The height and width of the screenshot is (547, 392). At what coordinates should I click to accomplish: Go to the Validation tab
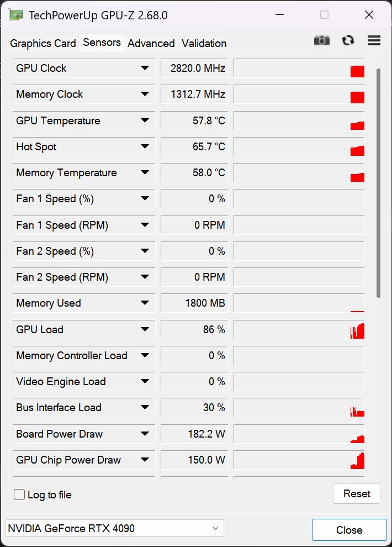(x=204, y=43)
